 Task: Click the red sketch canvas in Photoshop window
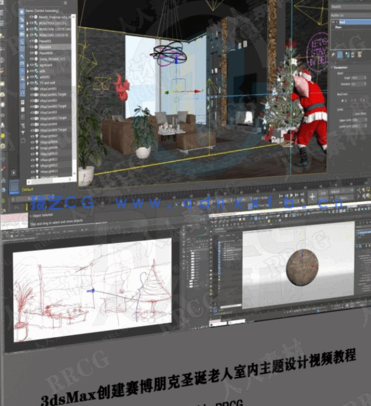92,290
